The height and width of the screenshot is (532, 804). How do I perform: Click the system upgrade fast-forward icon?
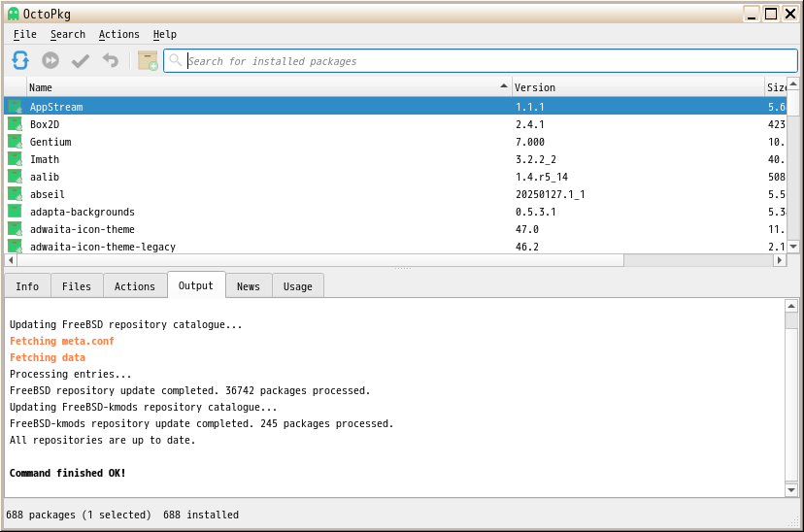click(50, 60)
